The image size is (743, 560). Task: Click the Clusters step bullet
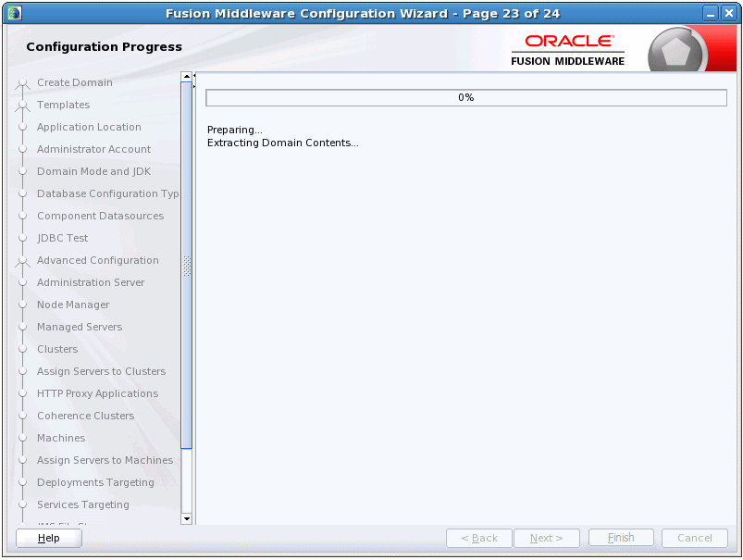(22, 349)
